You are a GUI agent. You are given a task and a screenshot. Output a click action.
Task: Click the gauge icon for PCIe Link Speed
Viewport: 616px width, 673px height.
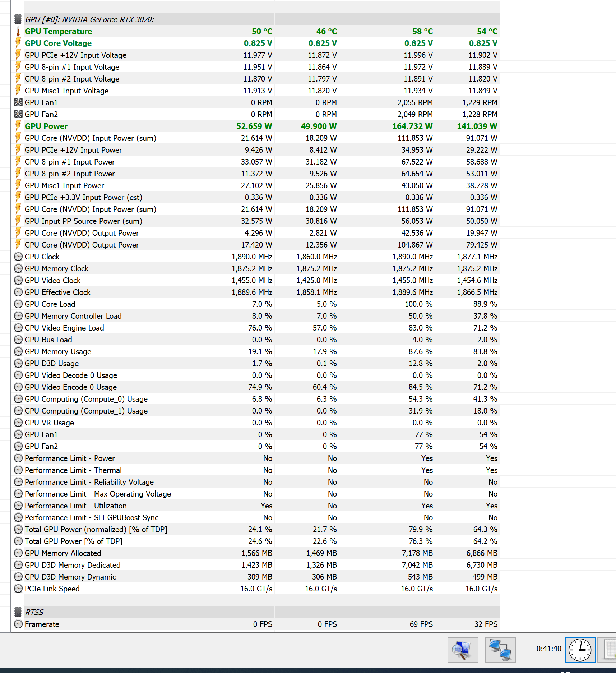point(18,589)
